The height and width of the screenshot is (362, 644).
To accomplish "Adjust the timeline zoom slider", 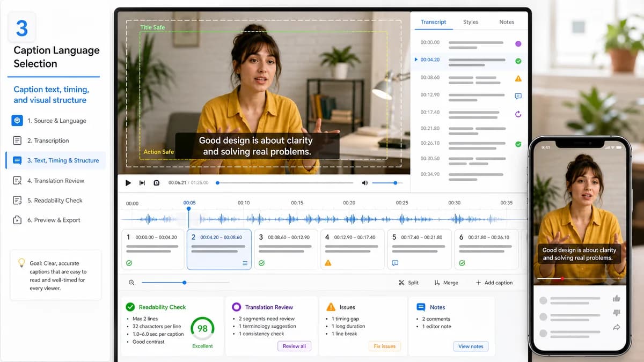I will click(x=186, y=283).
